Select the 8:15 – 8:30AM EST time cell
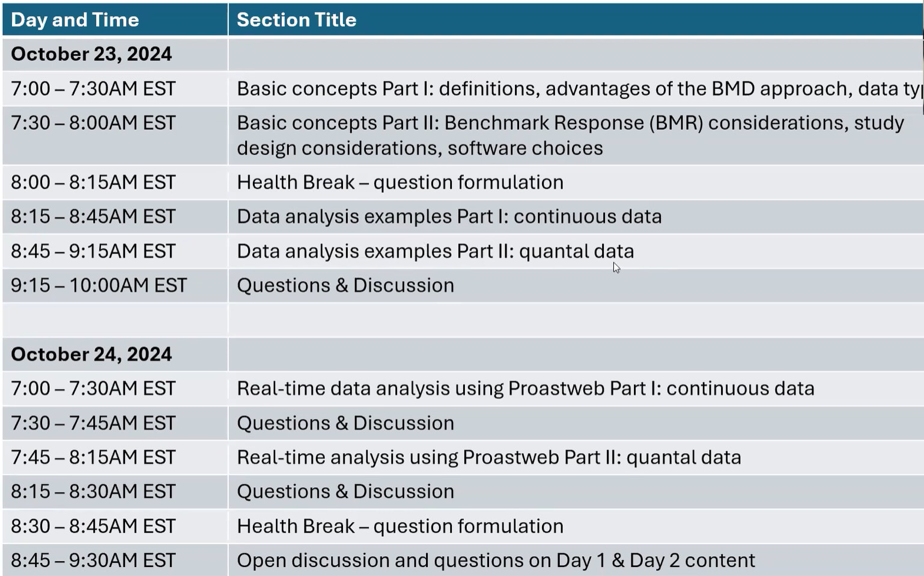 pyautogui.click(x=93, y=492)
